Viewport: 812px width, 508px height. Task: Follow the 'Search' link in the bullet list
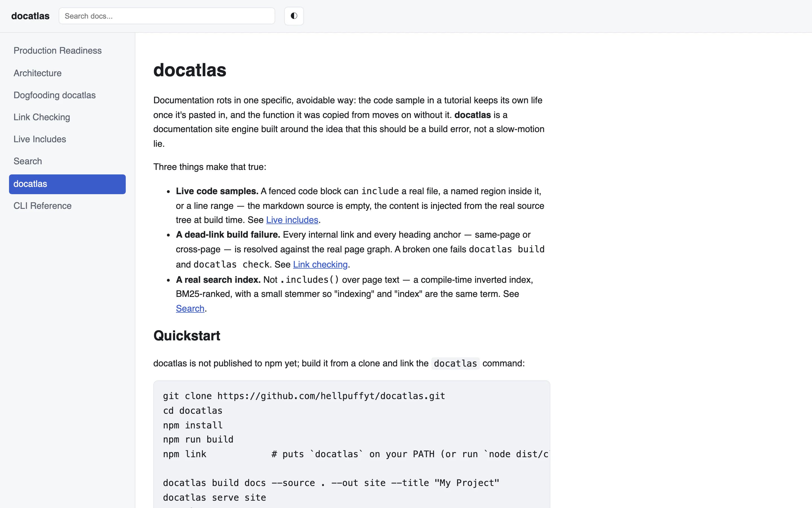[x=190, y=308]
